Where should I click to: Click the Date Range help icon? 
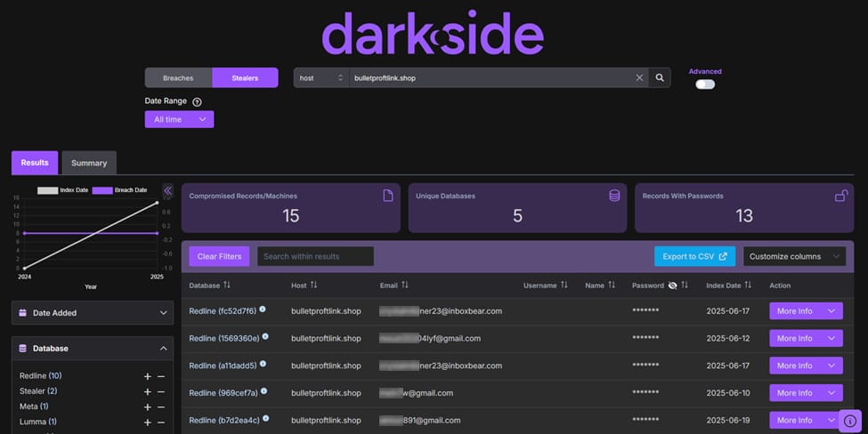197,102
